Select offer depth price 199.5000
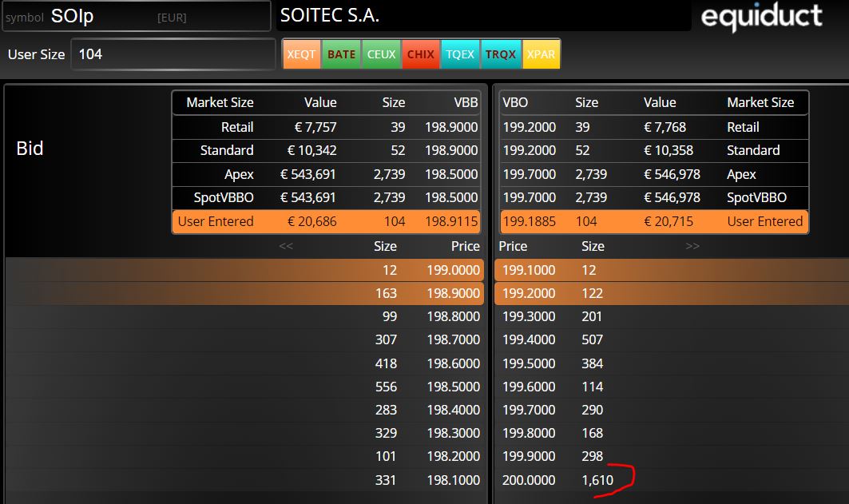This screenshot has height=504, width=849. [x=529, y=363]
